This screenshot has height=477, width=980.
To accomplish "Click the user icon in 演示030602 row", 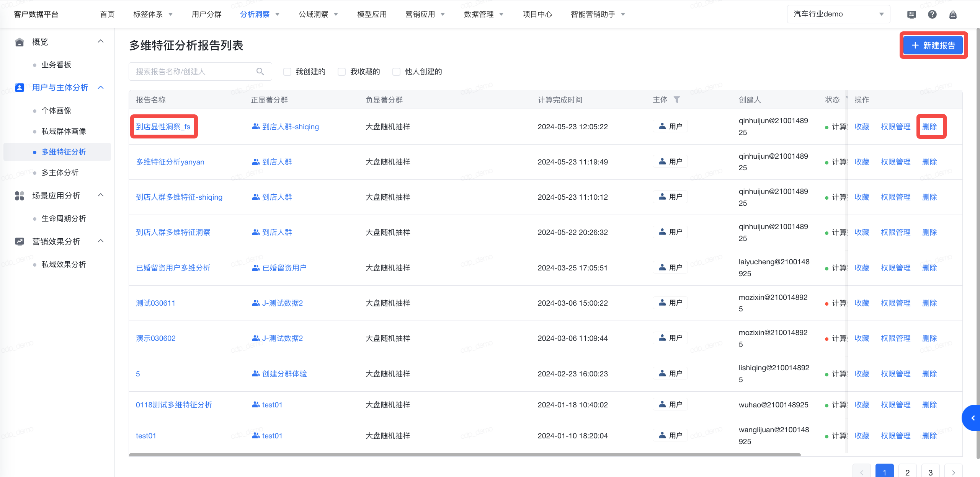I will click(662, 338).
